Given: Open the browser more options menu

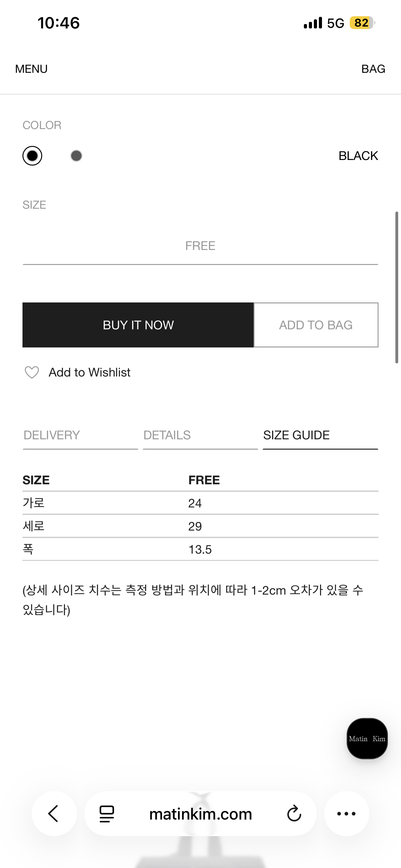Looking at the screenshot, I should point(346,814).
